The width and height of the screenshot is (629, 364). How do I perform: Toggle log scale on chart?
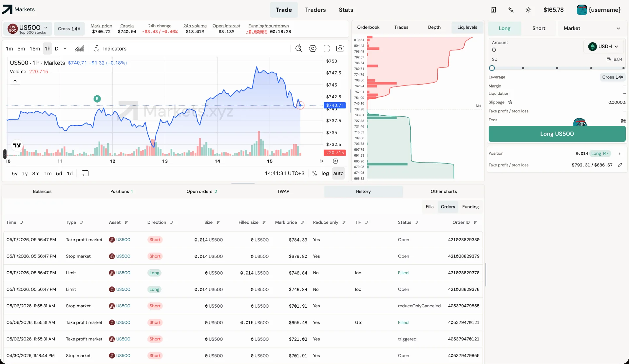(x=325, y=173)
